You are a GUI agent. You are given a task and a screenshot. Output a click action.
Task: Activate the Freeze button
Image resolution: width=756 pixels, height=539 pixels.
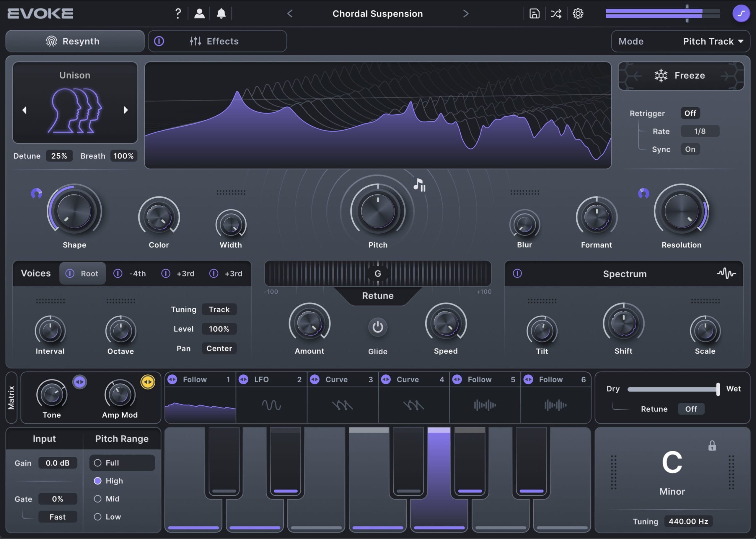click(681, 75)
